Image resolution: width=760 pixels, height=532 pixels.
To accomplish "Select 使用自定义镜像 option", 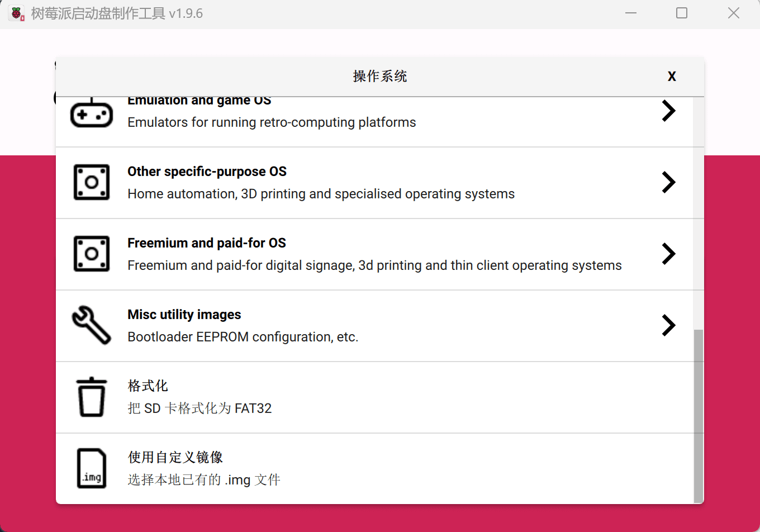I will point(175,458).
